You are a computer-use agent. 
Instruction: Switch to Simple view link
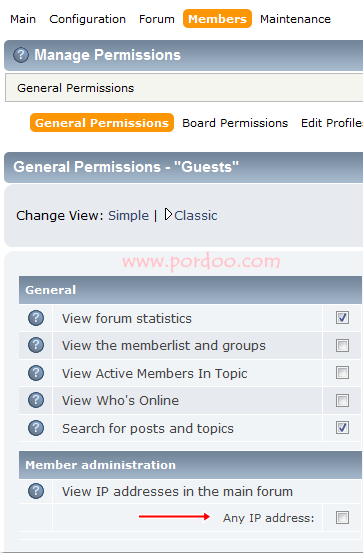[128, 215]
